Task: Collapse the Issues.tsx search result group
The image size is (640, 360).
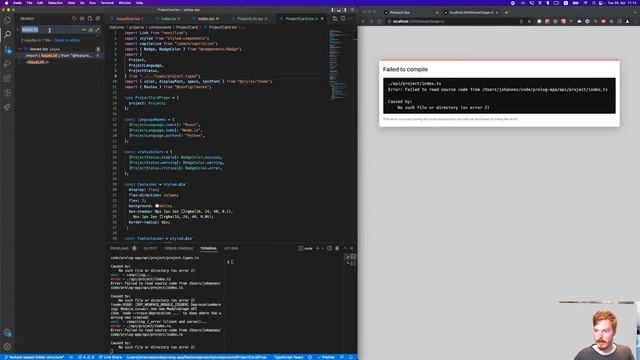Action: 21,49
